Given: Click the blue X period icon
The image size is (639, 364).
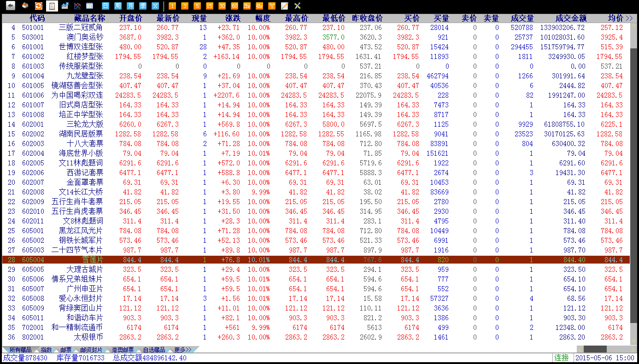Looking at the screenshot, I should (x=155, y=6).
